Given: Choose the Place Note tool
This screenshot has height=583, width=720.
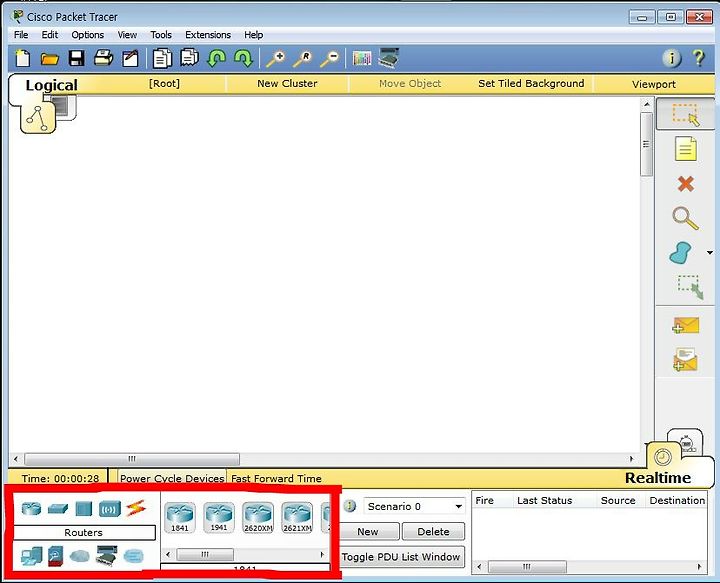Looking at the screenshot, I should tap(686, 149).
